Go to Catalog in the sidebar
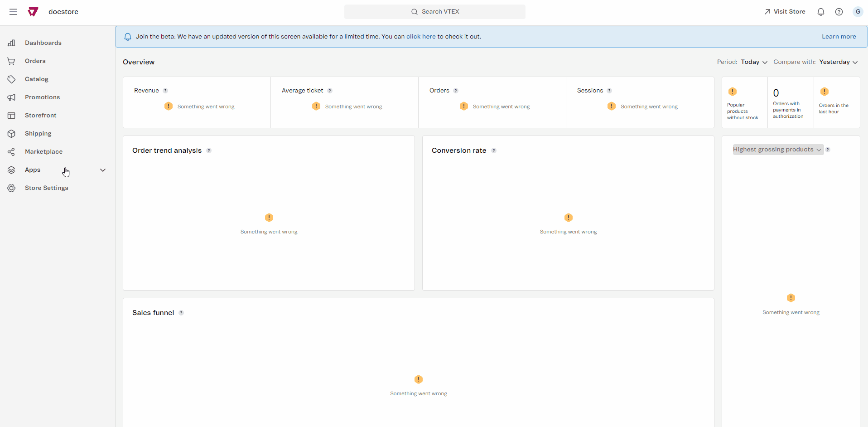This screenshot has width=868, height=427. click(37, 79)
